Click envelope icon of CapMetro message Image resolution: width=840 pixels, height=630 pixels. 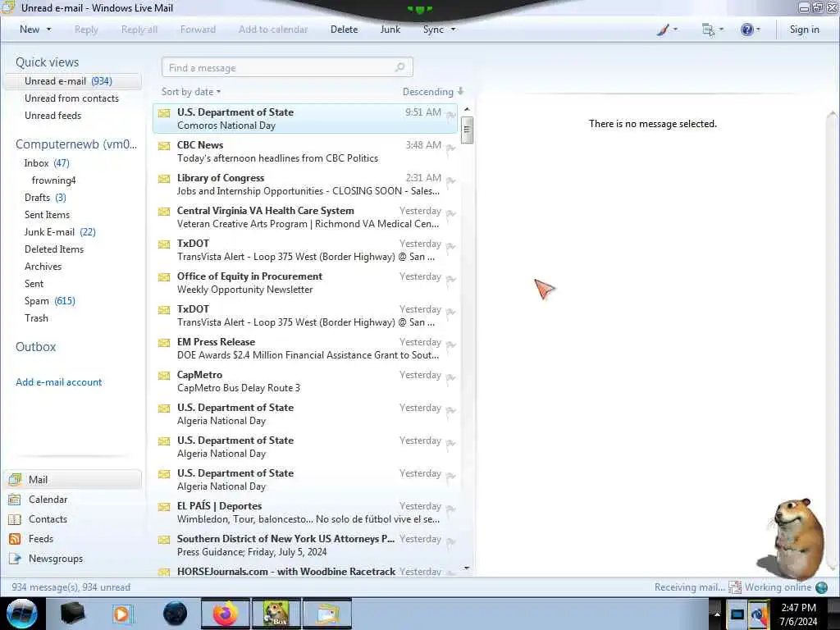click(164, 376)
